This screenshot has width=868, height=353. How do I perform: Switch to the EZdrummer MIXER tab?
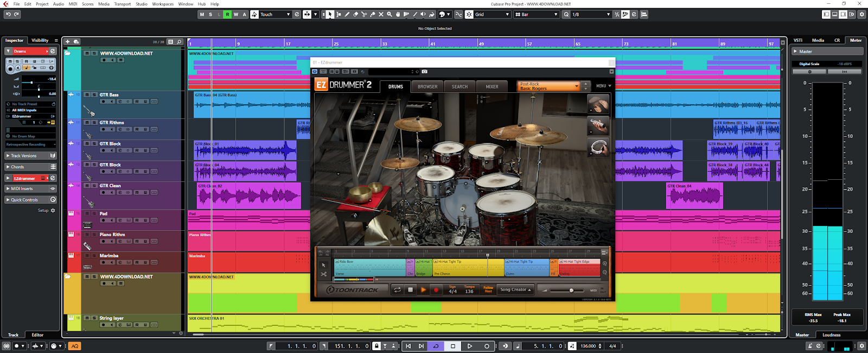[492, 86]
